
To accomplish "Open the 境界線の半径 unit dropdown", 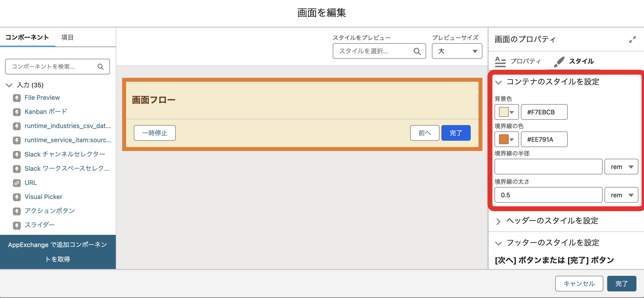I will coord(621,167).
